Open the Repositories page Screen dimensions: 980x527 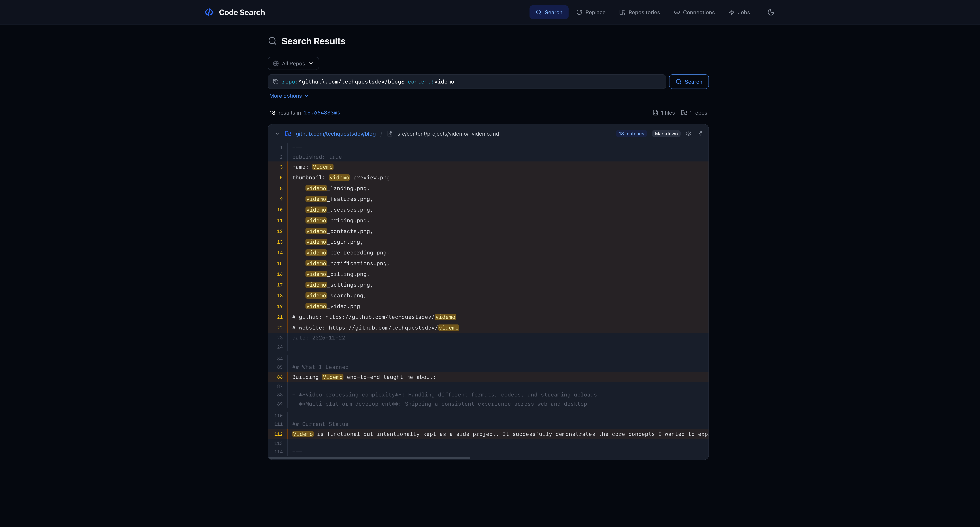[x=639, y=12]
